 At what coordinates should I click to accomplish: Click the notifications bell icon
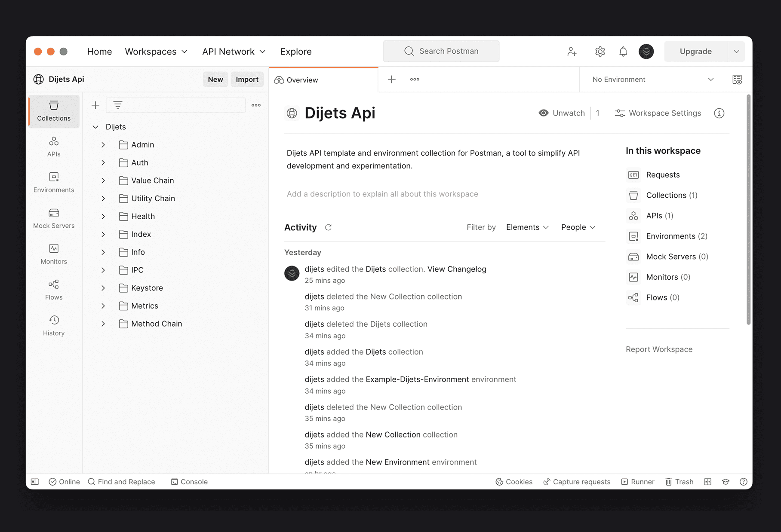tap(623, 52)
